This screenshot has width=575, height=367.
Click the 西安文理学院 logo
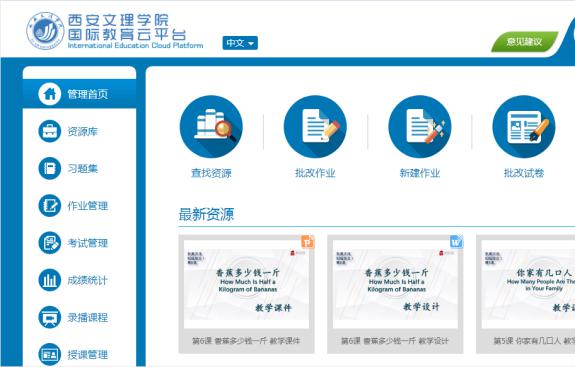click(x=45, y=31)
